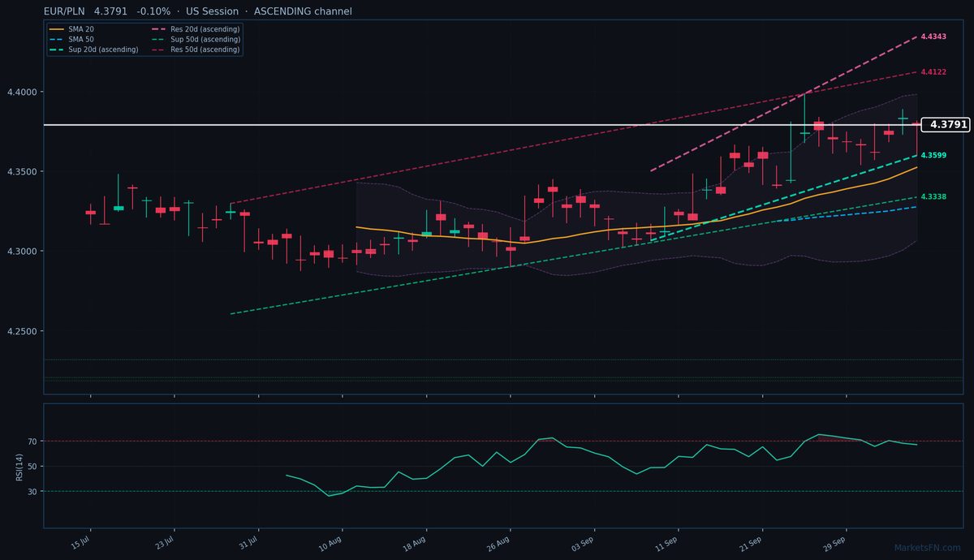Click the 4.2500 y-axis tick label
This screenshot has width=974, height=560.
click(x=22, y=332)
